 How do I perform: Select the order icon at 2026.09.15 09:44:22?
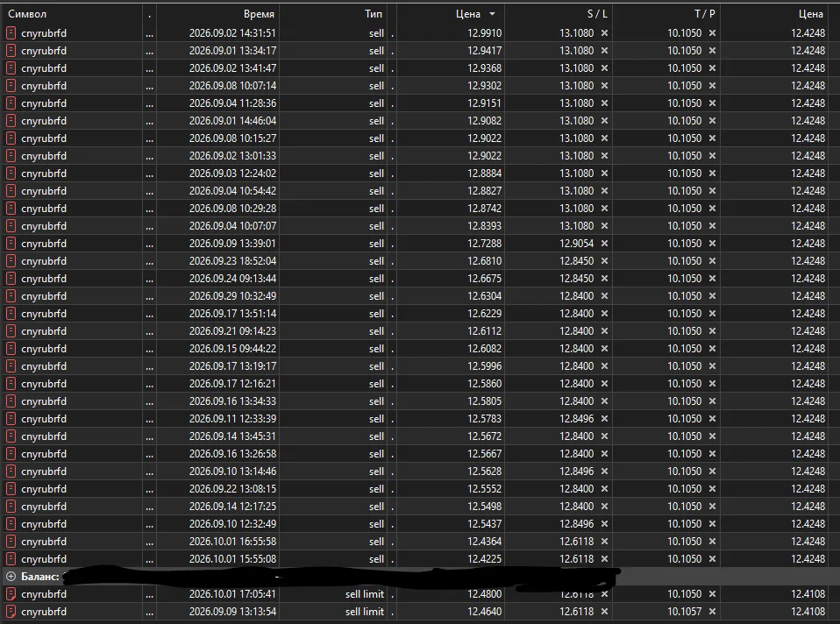coord(11,349)
